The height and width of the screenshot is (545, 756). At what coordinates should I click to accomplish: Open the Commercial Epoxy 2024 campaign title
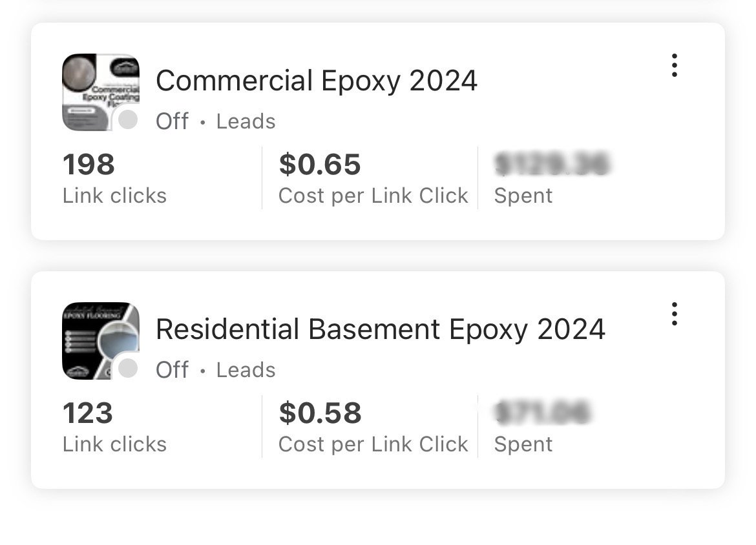point(316,81)
